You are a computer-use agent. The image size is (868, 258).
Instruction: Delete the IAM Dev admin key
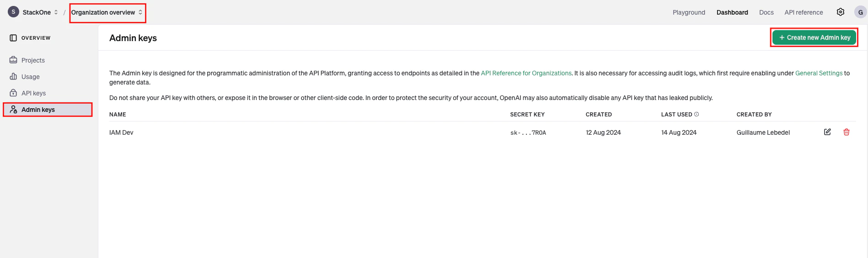pyautogui.click(x=847, y=132)
